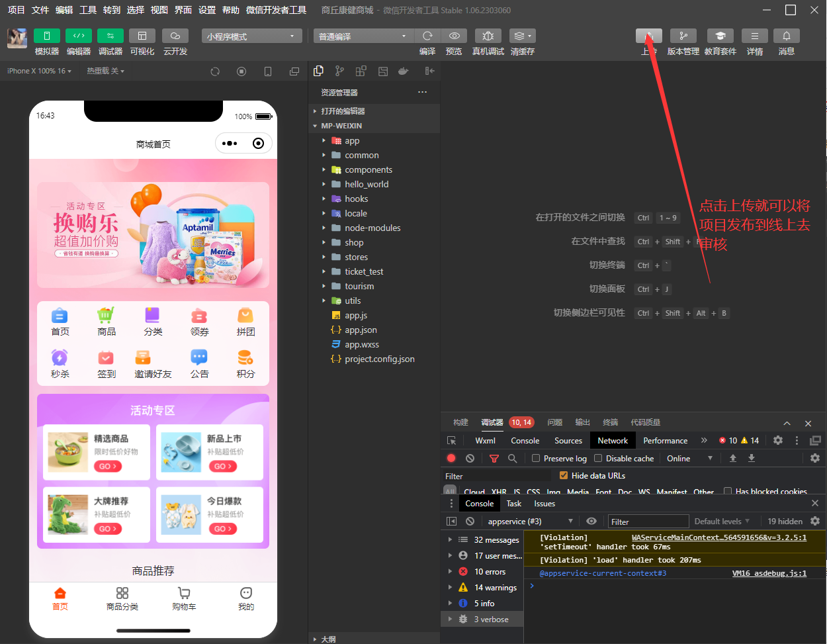The height and width of the screenshot is (644, 827).
Task: Open the cloud development (云开发) icon
Action: 175,36
